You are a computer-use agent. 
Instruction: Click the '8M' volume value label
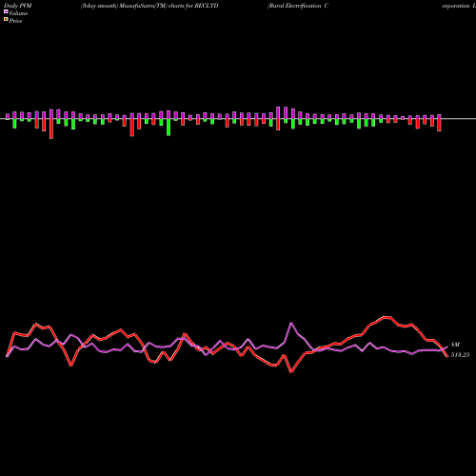pos(455,345)
